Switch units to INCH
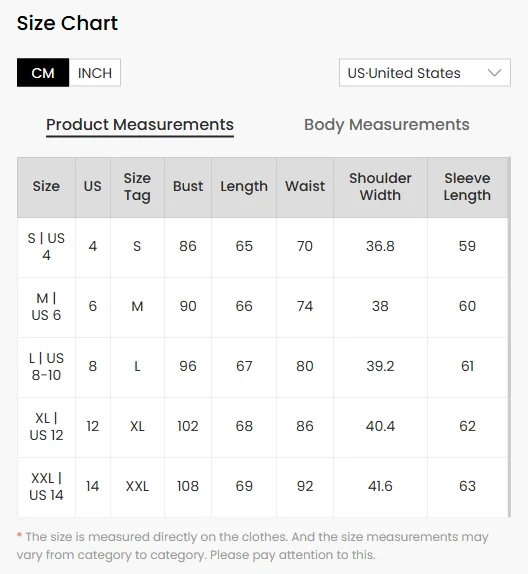 click(x=95, y=72)
